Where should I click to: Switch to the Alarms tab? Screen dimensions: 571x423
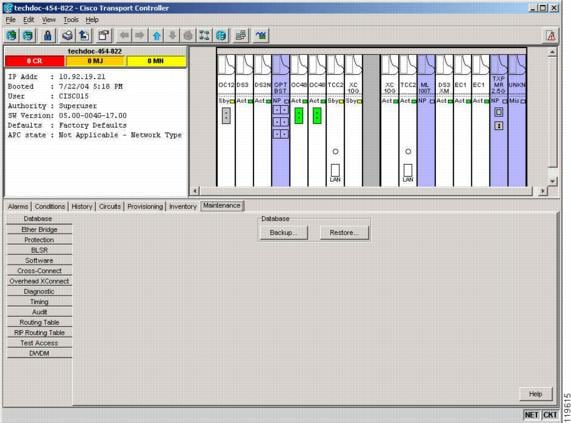click(18, 206)
